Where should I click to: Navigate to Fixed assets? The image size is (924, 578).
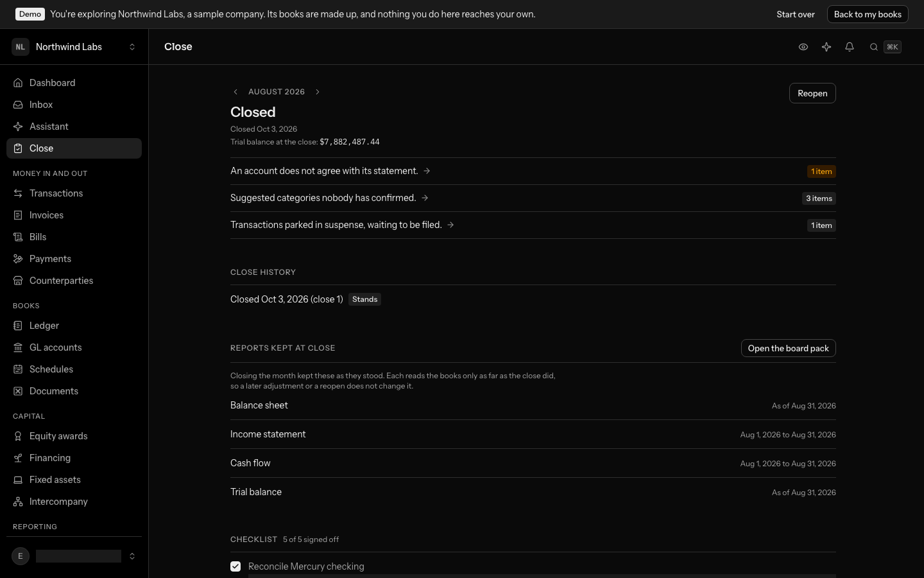pos(74,480)
